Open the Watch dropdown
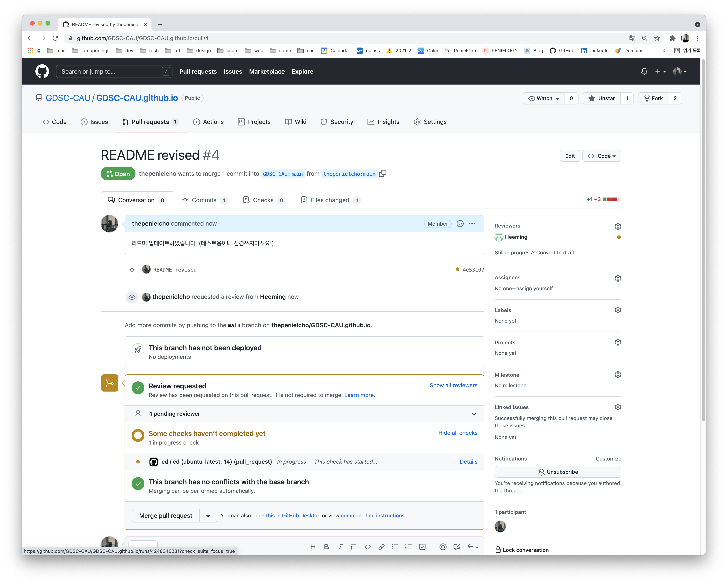The image size is (728, 584). [x=544, y=98]
